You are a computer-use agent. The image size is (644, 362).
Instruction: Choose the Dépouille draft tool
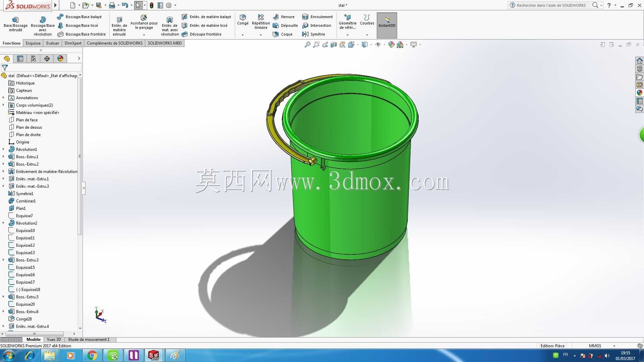pyautogui.click(x=285, y=25)
